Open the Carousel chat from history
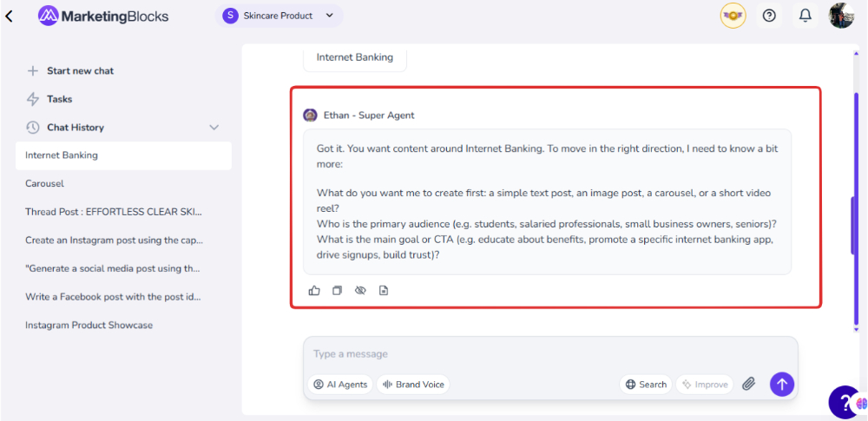This screenshot has width=868, height=421. (x=45, y=184)
